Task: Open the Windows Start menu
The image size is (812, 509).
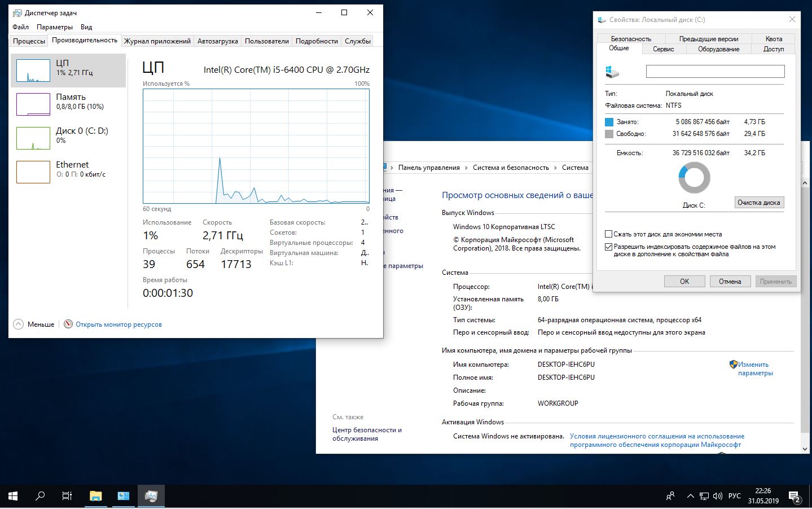Action: [13, 496]
